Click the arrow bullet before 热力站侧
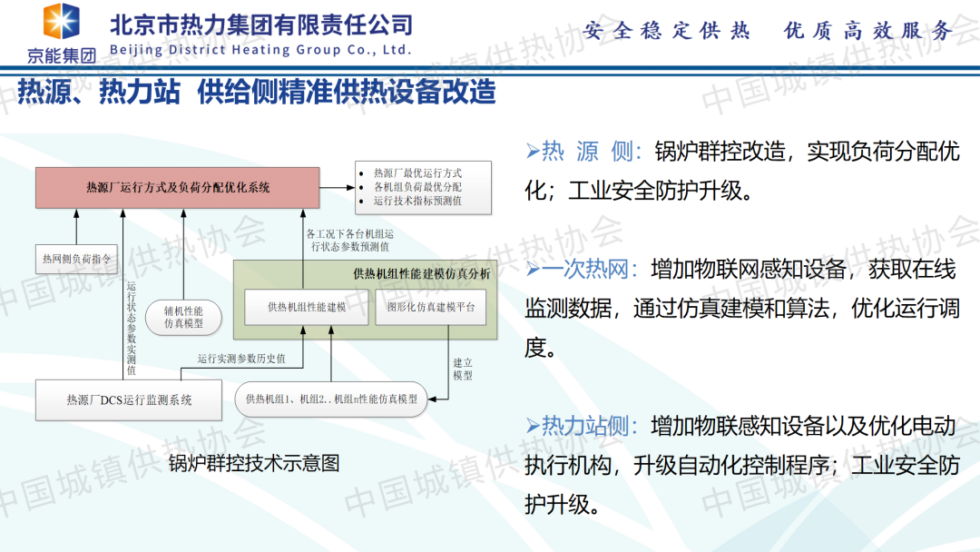Image resolution: width=980 pixels, height=552 pixels. 533,426
